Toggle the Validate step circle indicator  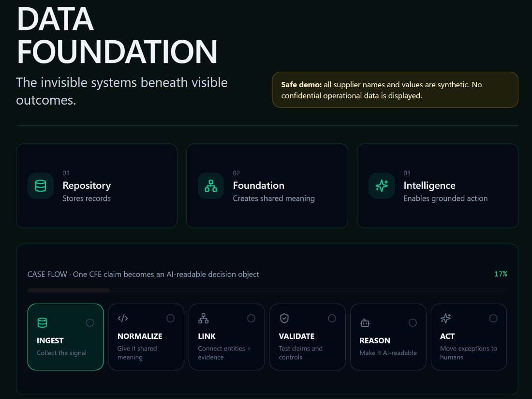[x=332, y=318]
